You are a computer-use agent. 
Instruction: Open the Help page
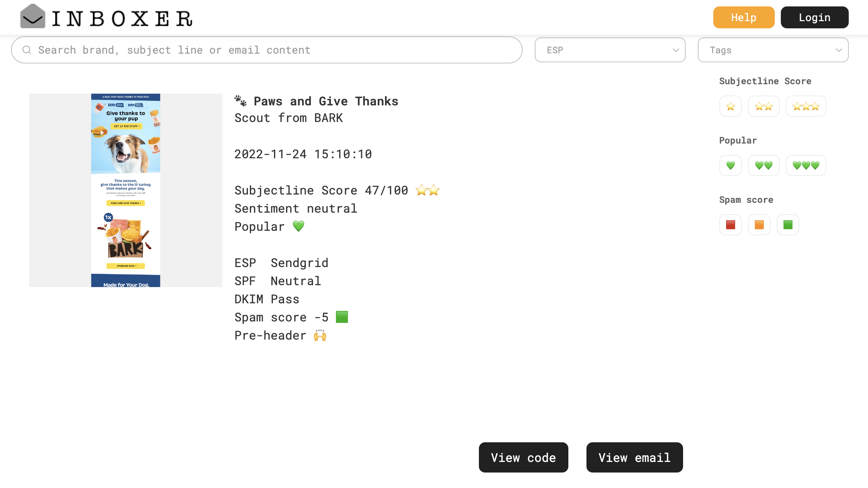coord(743,17)
